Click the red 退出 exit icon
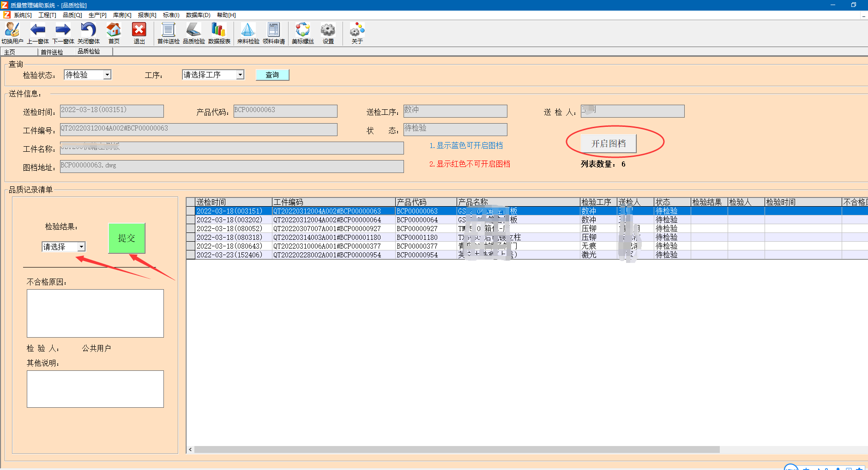Viewport: 868px width, 470px height. [139, 33]
